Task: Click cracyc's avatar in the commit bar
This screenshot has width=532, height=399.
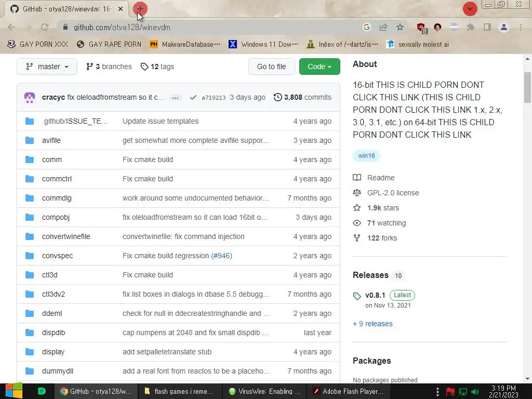Action: click(30, 98)
